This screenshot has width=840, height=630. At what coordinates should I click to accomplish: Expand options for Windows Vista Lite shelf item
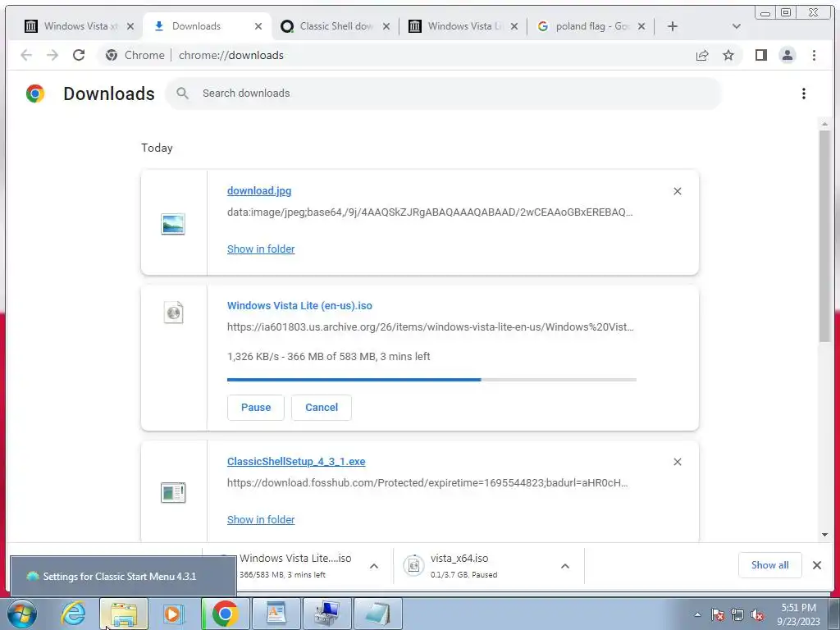[x=374, y=566]
